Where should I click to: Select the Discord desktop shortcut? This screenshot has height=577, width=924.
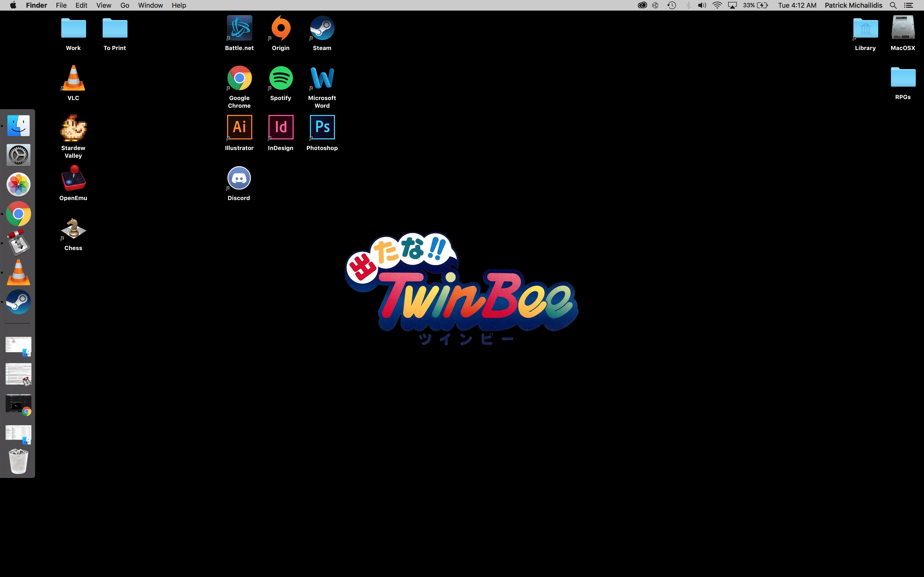click(239, 178)
